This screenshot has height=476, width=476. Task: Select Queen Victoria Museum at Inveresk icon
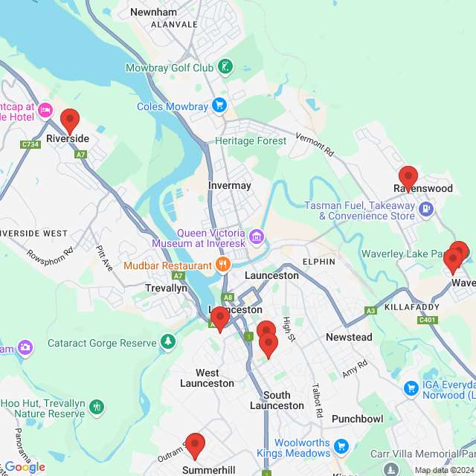click(257, 237)
